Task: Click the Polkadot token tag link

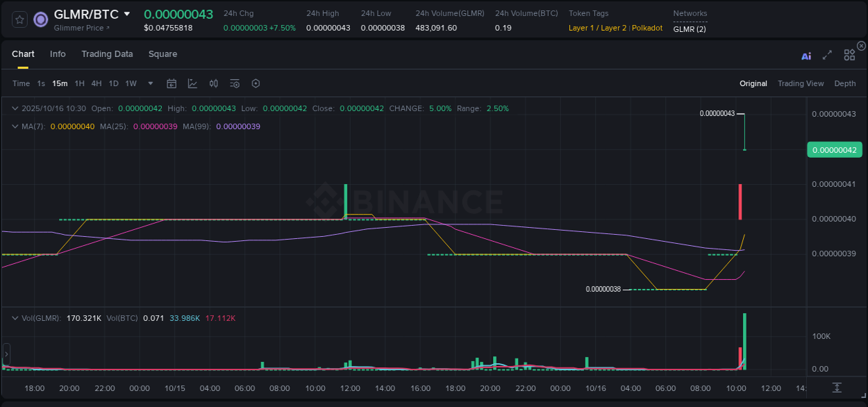Action: coord(647,28)
